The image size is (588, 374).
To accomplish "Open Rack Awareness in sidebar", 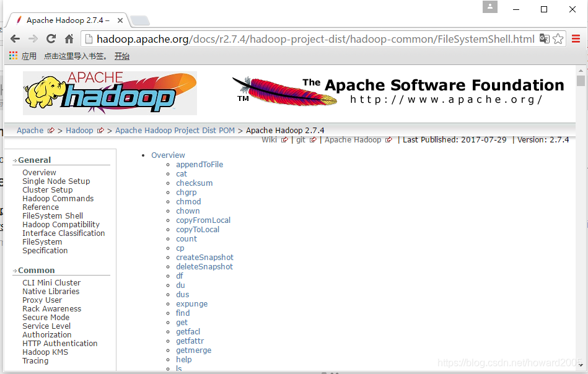I will point(52,309).
